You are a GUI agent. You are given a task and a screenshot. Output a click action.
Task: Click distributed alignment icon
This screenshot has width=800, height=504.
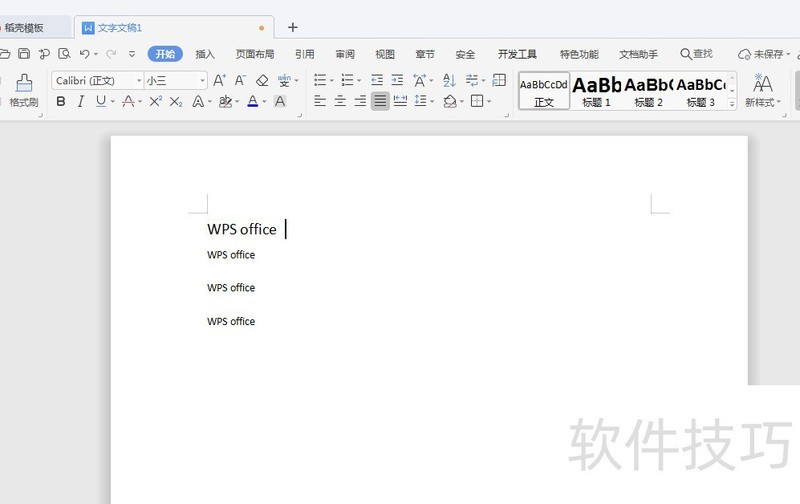point(401,101)
